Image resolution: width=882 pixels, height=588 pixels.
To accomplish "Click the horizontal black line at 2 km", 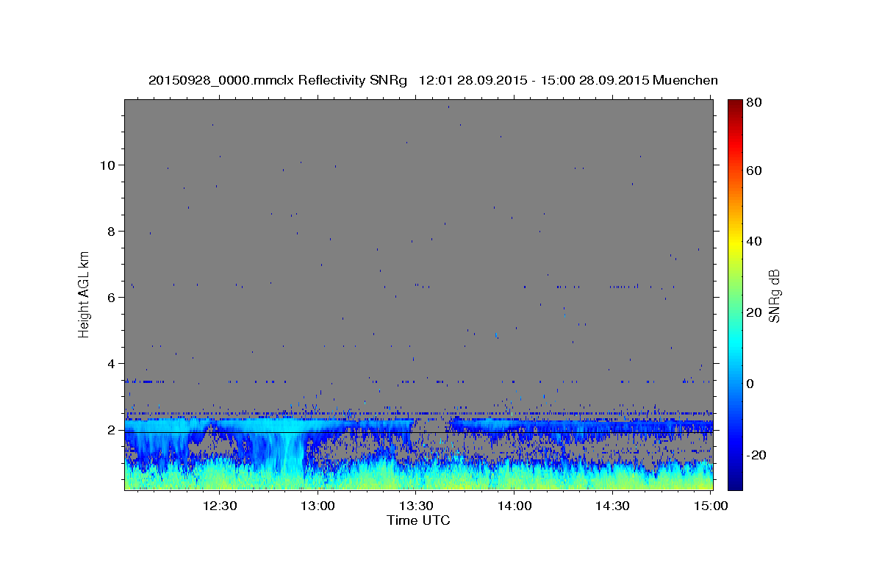I will (x=418, y=432).
